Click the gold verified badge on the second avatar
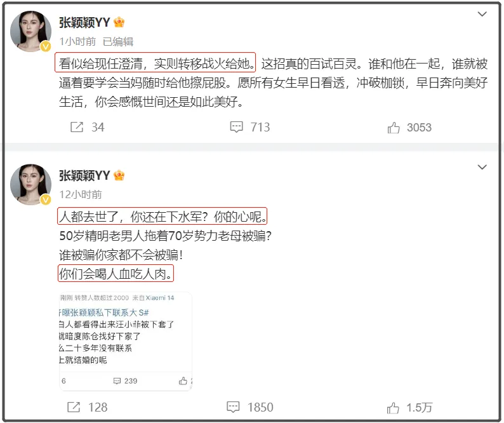The height and width of the screenshot is (423, 504). pyautogui.click(x=46, y=199)
